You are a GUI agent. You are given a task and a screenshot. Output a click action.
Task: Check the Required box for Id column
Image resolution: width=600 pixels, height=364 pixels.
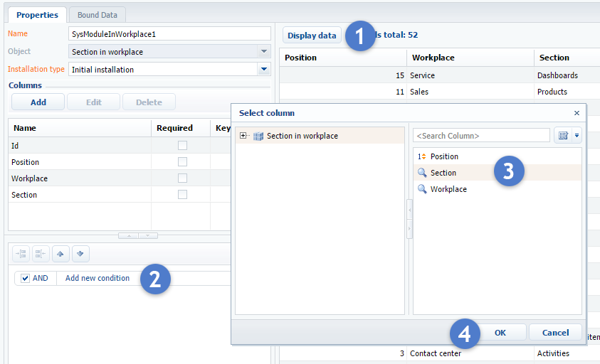pyautogui.click(x=182, y=146)
